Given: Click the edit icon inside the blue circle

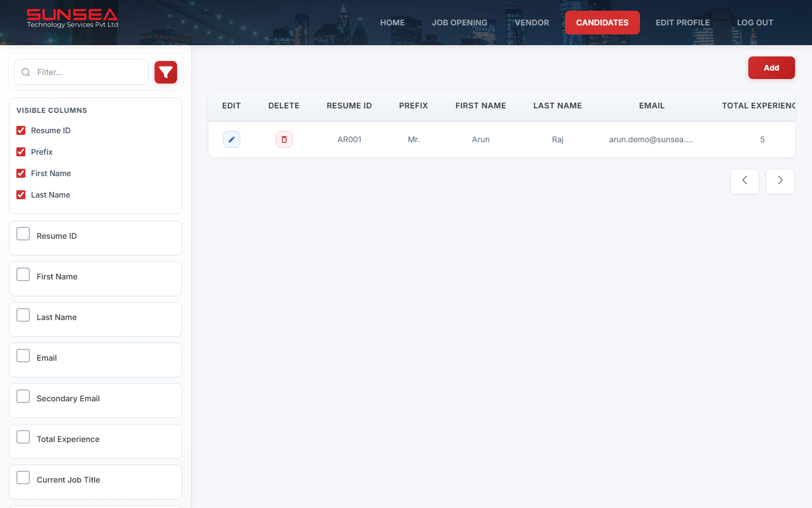Looking at the screenshot, I should point(231,139).
